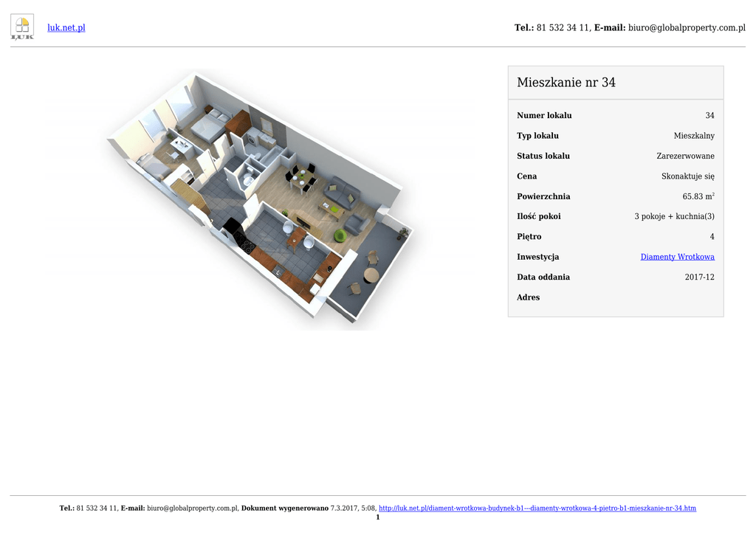Open the luk.net.pl link in header
The height and width of the screenshot is (535, 756).
(66, 28)
